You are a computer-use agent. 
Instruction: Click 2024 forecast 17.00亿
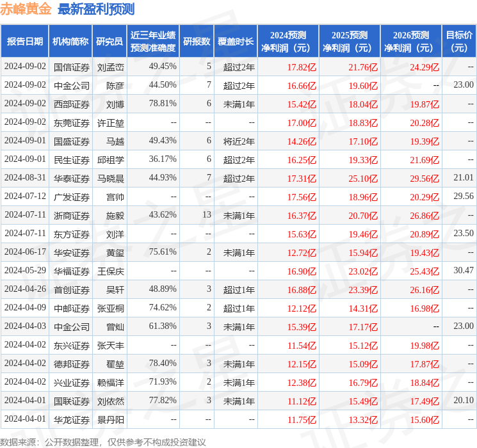point(302,123)
